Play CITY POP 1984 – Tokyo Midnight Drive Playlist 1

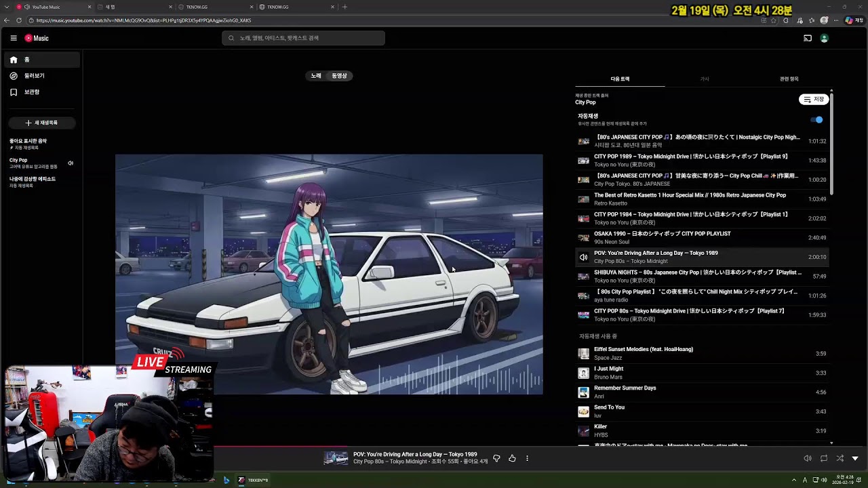pyautogui.click(x=701, y=218)
